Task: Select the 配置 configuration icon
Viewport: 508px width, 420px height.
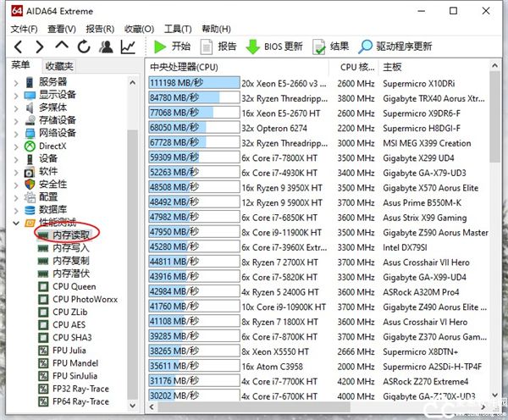Action: pyautogui.click(x=30, y=197)
